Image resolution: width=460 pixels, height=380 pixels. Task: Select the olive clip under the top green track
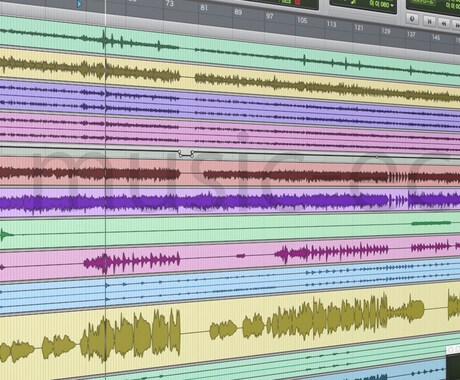(90, 70)
